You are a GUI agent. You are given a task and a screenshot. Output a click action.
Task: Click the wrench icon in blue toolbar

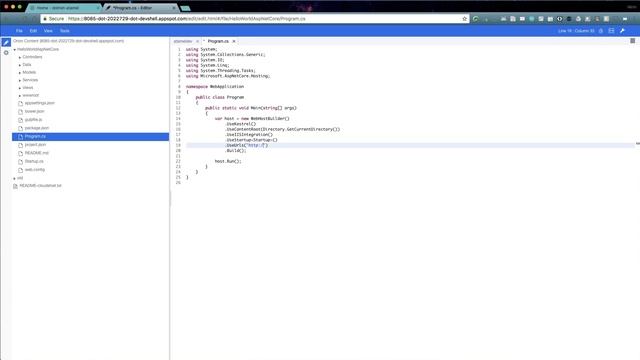[x=622, y=31]
